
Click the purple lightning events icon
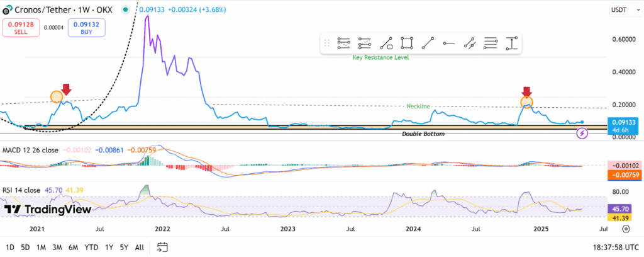tap(582, 133)
